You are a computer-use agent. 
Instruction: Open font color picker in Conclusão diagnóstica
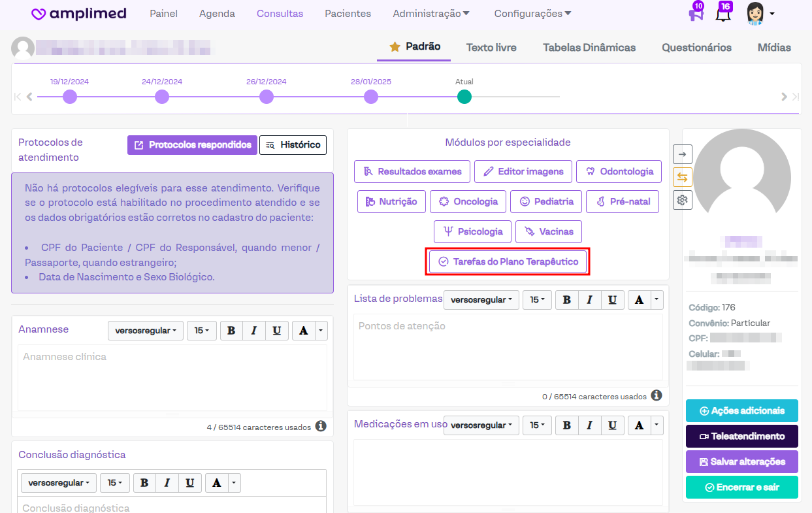pyautogui.click(x=217, y=483)
